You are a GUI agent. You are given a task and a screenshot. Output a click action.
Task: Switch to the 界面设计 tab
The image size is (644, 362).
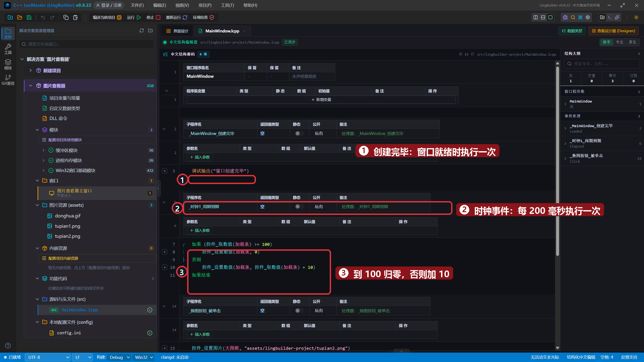click(x=177, y=31)
